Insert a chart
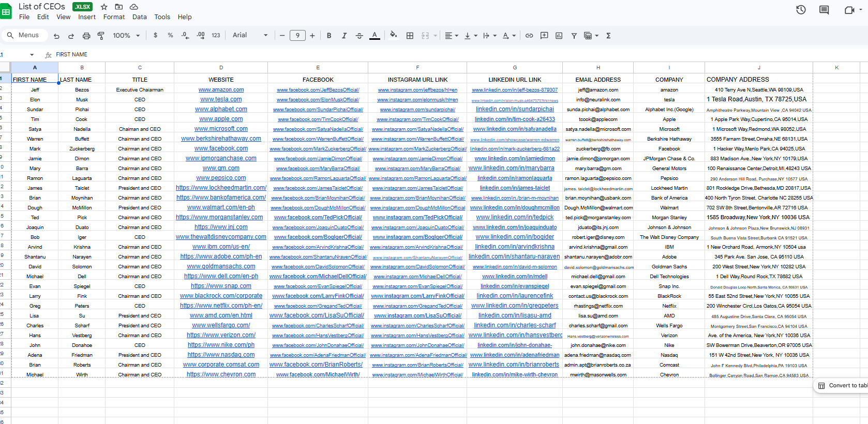The image size is (868, 424). pyautogui.click(x=559, y=36)
